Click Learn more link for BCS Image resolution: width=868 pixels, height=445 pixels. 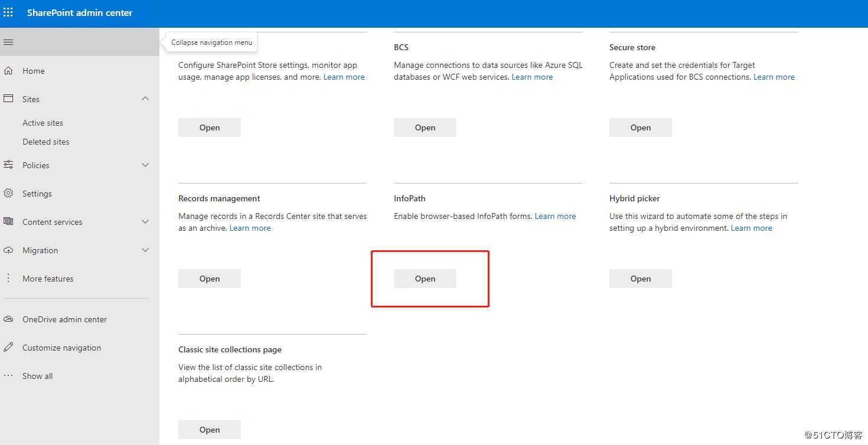coord(531,76)
